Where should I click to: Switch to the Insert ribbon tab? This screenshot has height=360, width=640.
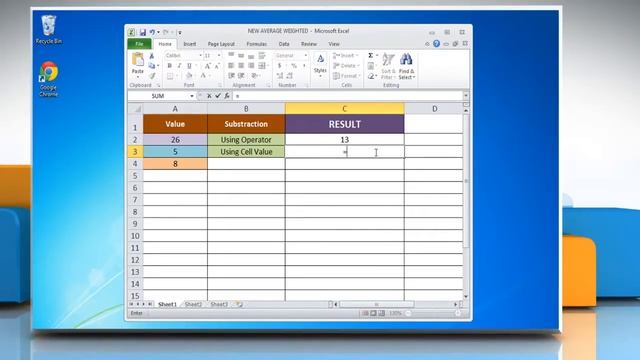click(x=190, y=44)
